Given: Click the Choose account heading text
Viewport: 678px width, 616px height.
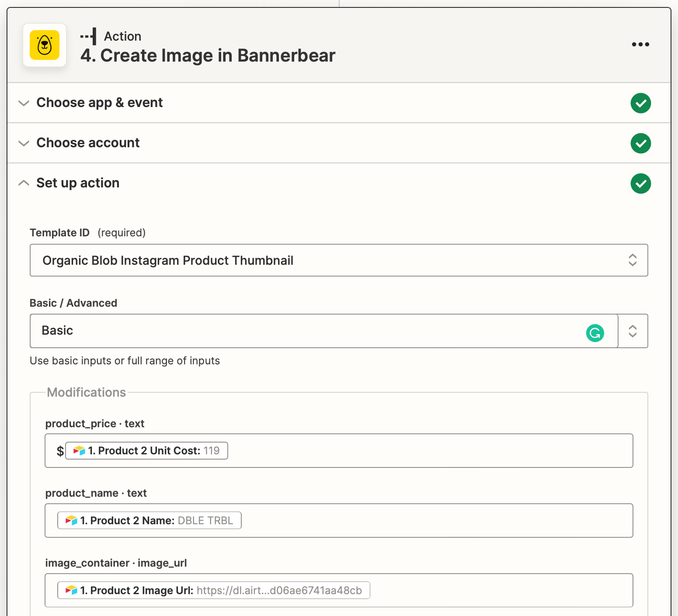Looking at the screenshot, I should (88, 143).
